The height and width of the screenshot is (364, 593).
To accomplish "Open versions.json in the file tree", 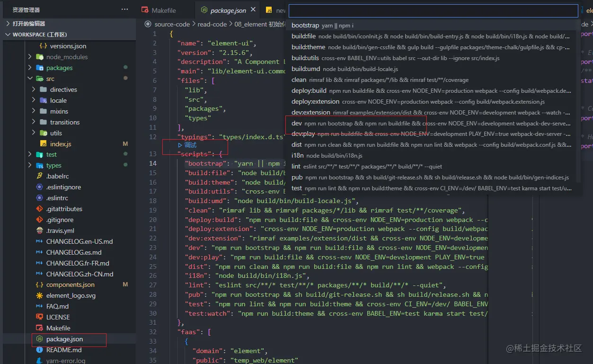I will (x=68, y=46).
